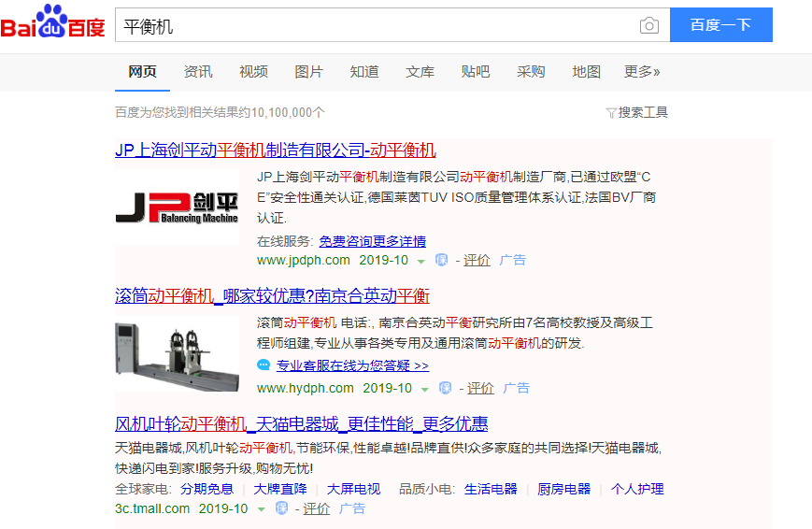812x529 pixels.
Task: Switch to the 知道 tab
Action: pos(364,72)
